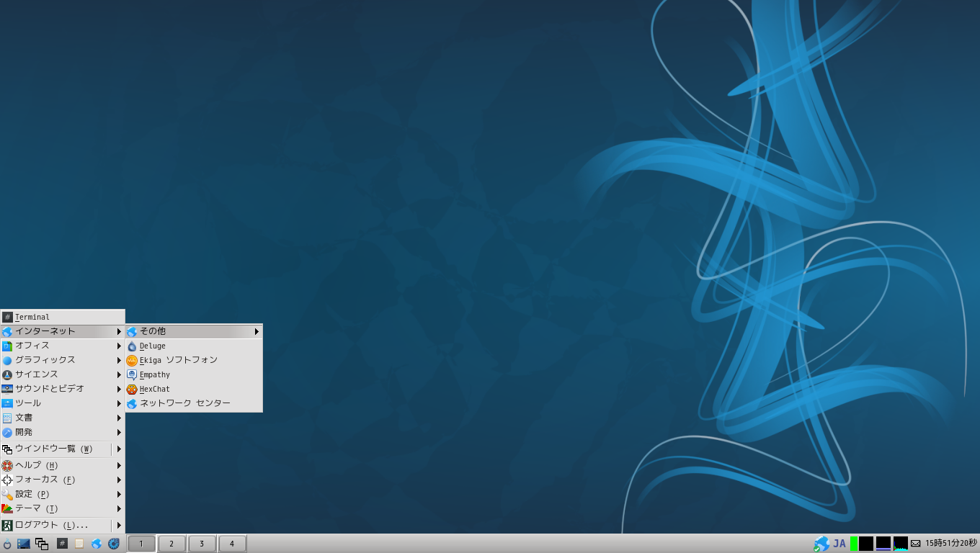This screenshot has height=553, width=980.
Task: Click the JA keyboard layout indicator
Action: click(839, 544)
